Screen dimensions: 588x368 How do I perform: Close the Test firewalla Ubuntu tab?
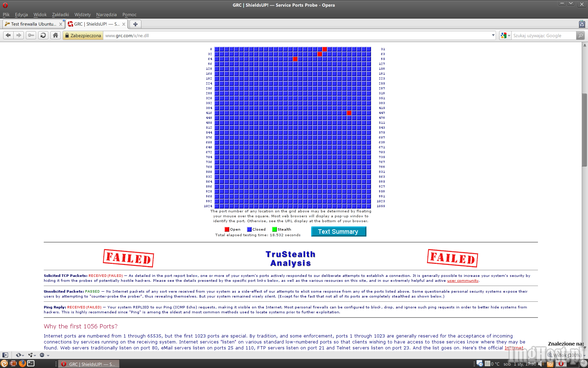61,24
